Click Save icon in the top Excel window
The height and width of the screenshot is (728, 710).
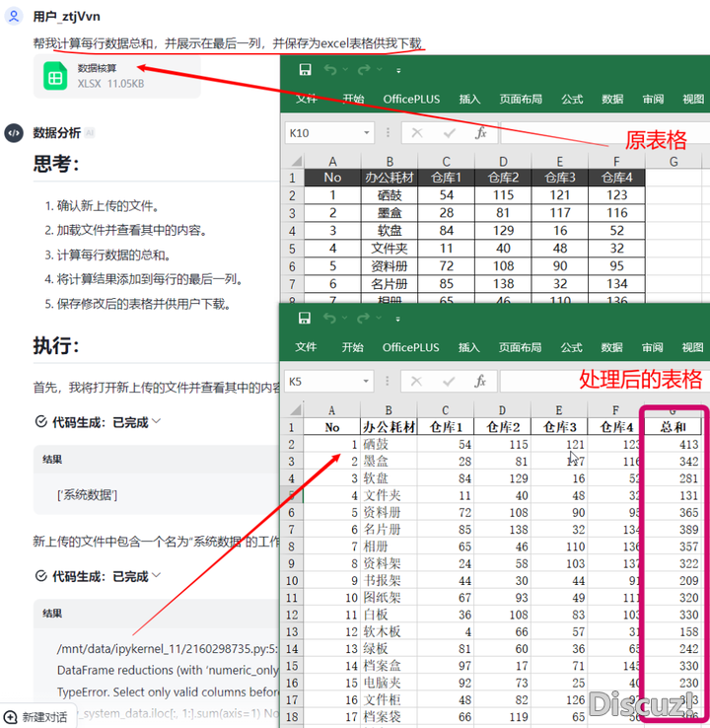pos(306,70)
